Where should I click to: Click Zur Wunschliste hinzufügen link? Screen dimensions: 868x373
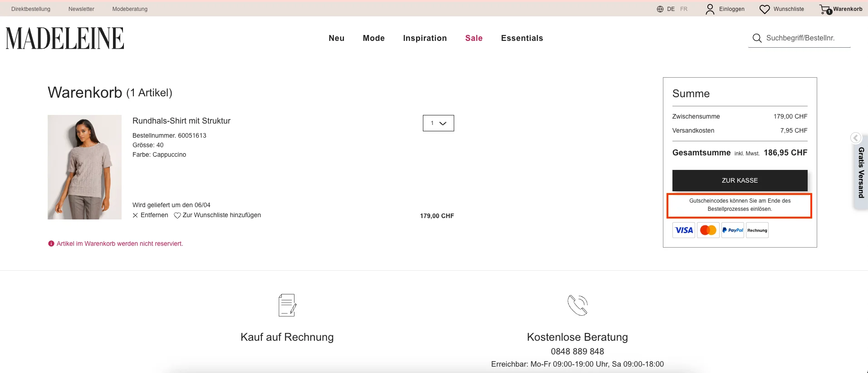(x=222, y=215)
